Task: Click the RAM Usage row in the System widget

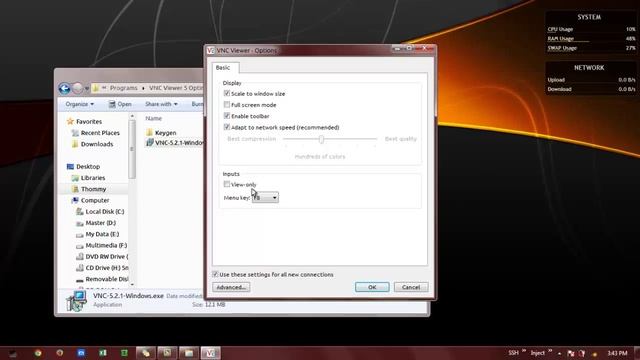Action: pos(591,39)
